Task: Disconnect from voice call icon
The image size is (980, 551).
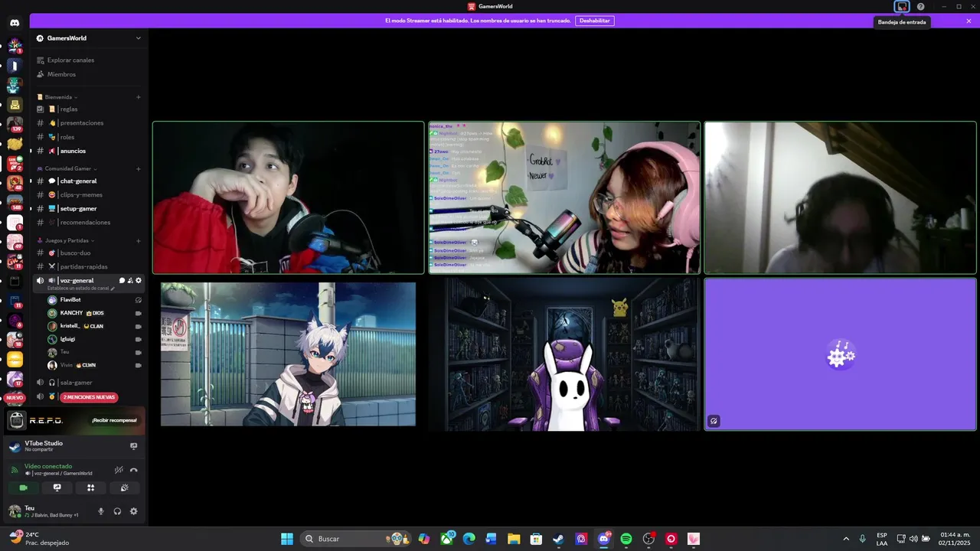Action: coord(134,470)
